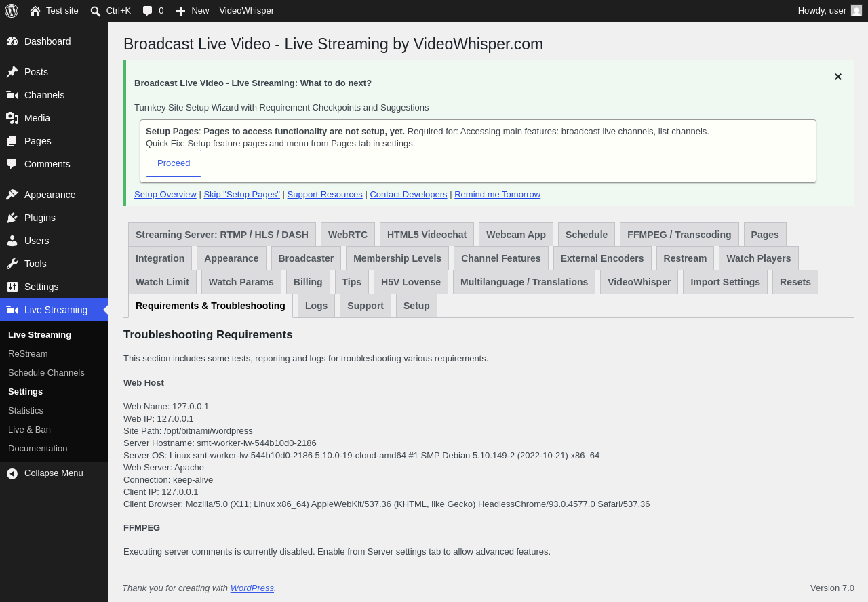Open the Resets tab
The height and width of the screenshot is (602, 868).
[795, 282]
